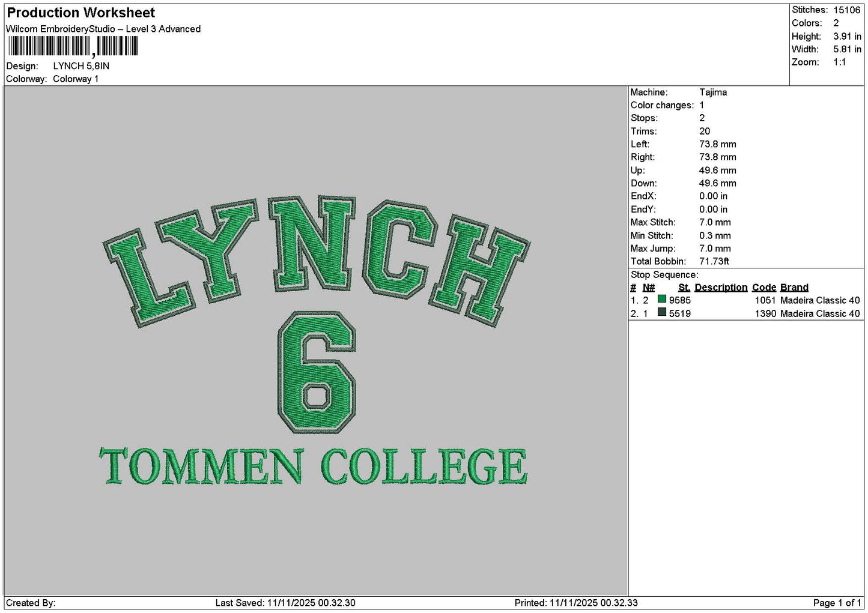The width and height of the screenshot is (868, 613).
Task: Click the Right value 73.8 mm
Action: pyautogui.click(x=718, y=157)
